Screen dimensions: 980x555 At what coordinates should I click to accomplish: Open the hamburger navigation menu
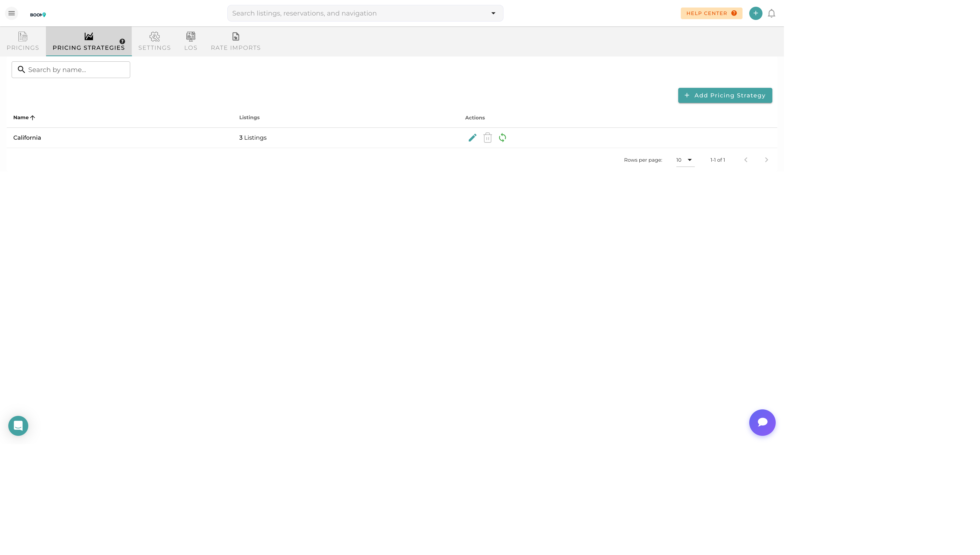pyautogui.click(x=11, y=13)
